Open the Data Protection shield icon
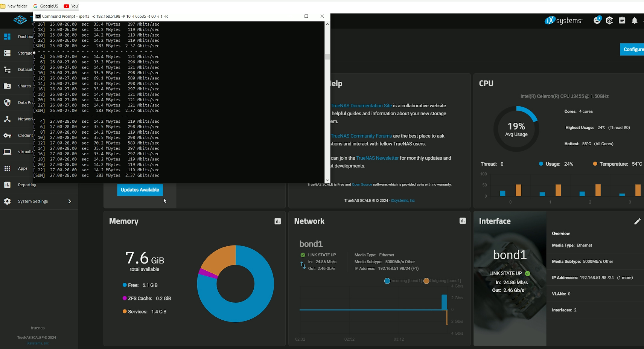Screen dimensions: 644x349 (7, 102)
